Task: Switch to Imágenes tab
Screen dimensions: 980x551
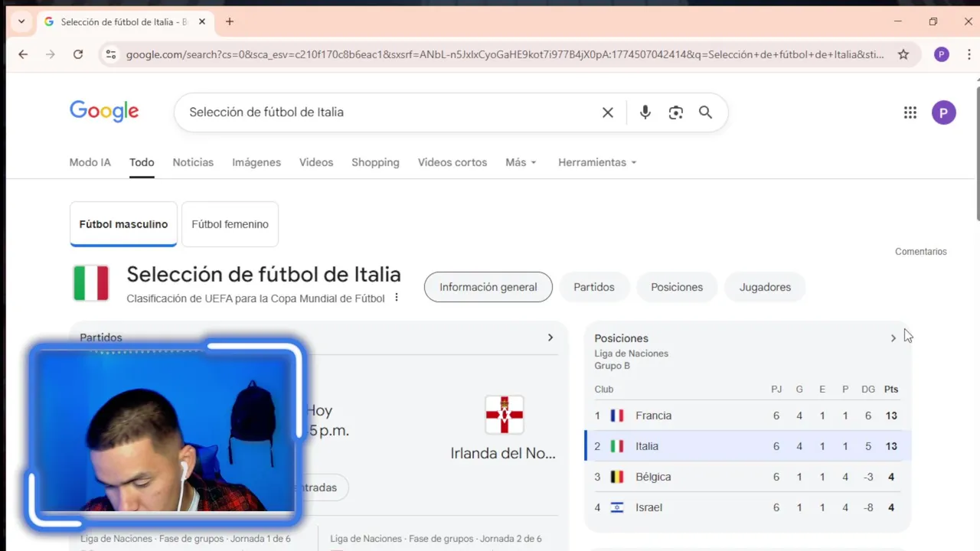Action: coord(256,162)
